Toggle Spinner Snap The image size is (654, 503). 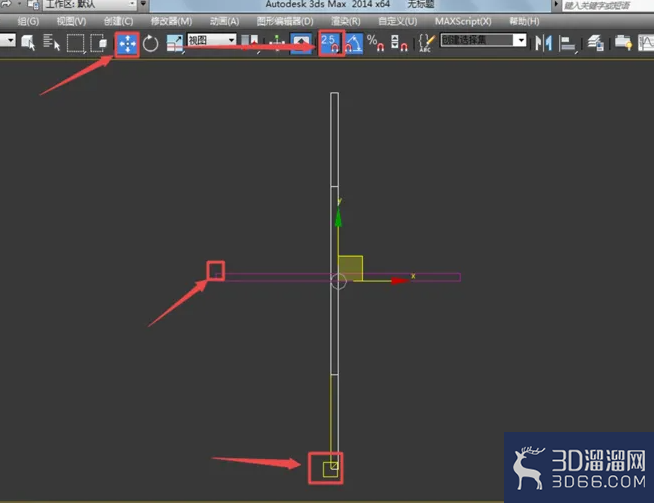click(x=399, y=43)
